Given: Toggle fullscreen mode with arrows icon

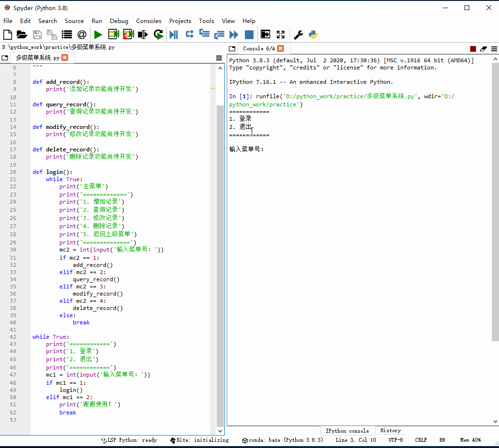Looking at the screenshot, I should tap(281, 34).
